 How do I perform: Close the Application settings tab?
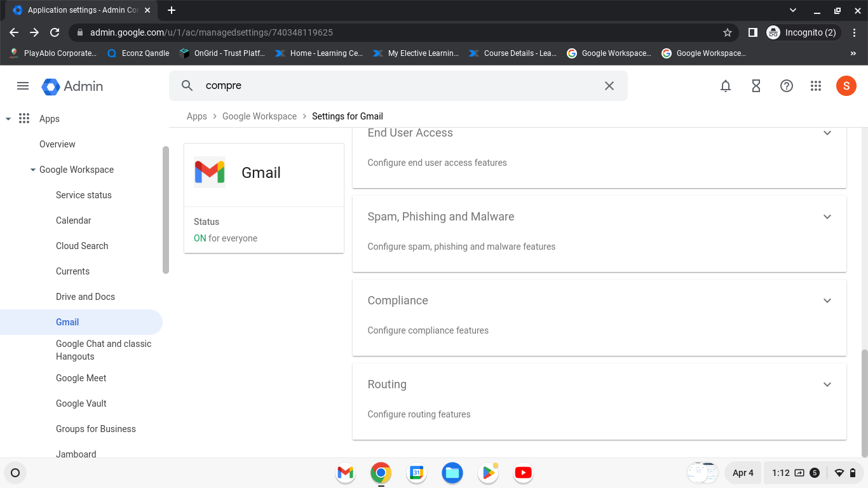click(x=147, y=10)
